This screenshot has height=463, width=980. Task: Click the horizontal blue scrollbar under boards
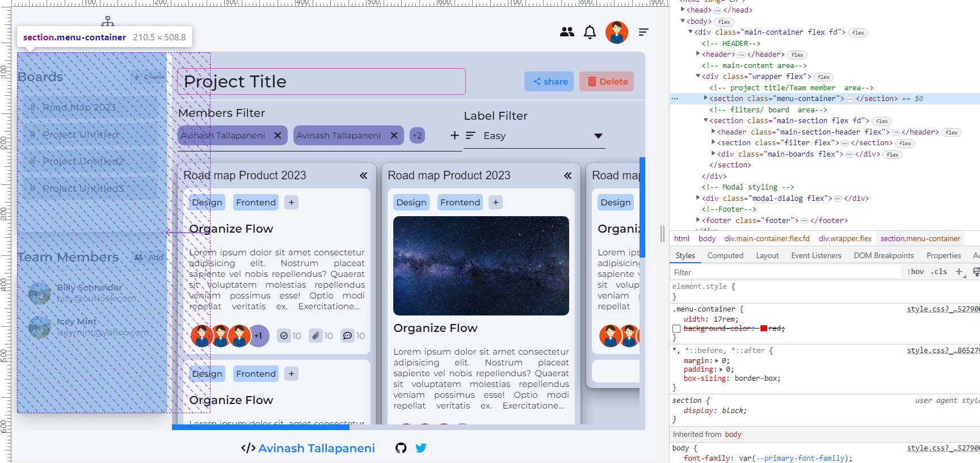pos(261,427)
